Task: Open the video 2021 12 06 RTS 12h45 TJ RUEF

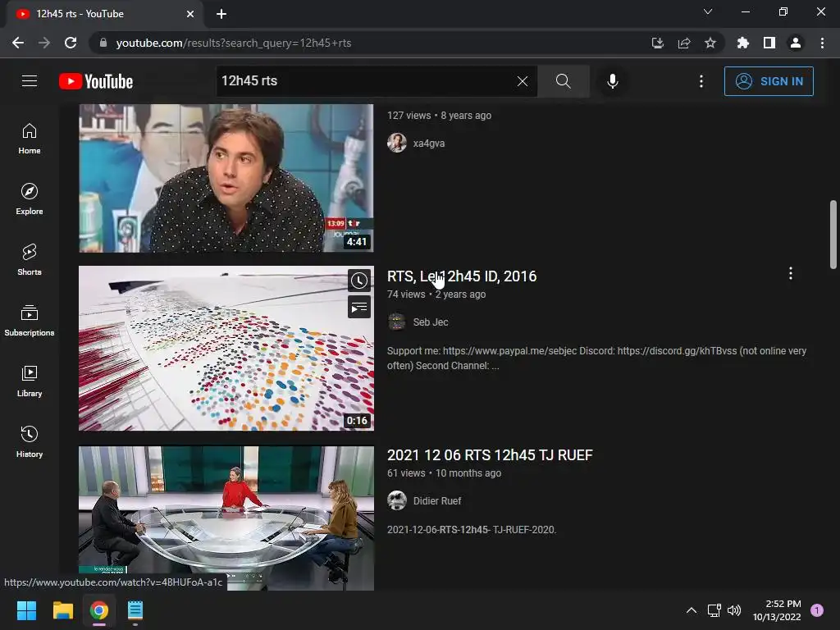Action: coord(490,454)
